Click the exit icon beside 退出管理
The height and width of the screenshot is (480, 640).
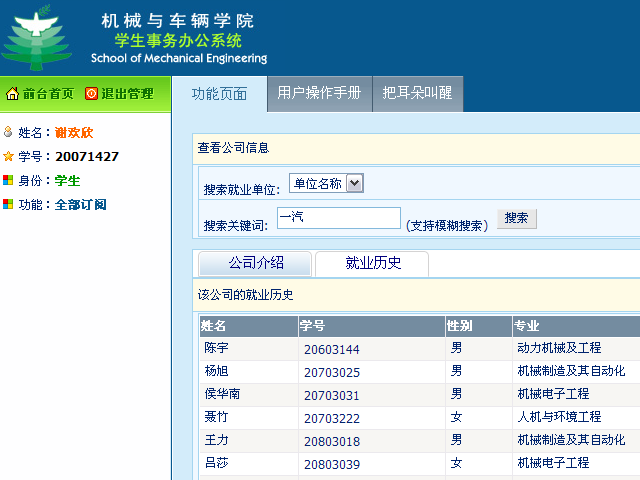(91, 94)
